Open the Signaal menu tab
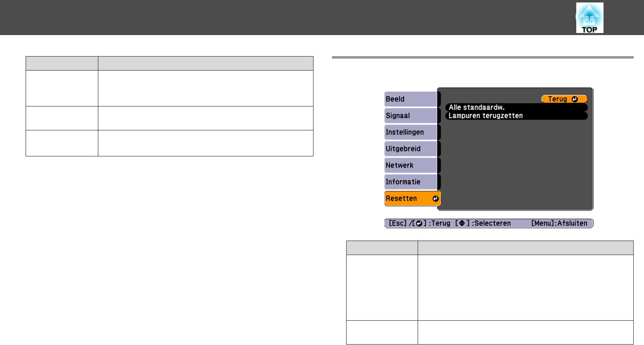The height and width of the screenshot is (345, 644). (411, 116)
